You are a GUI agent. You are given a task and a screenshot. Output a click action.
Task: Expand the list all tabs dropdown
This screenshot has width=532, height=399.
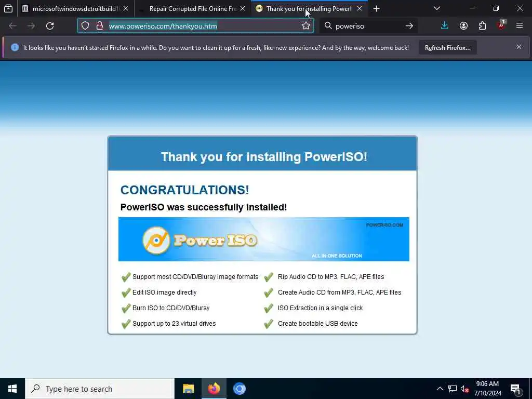coord(436,8)
